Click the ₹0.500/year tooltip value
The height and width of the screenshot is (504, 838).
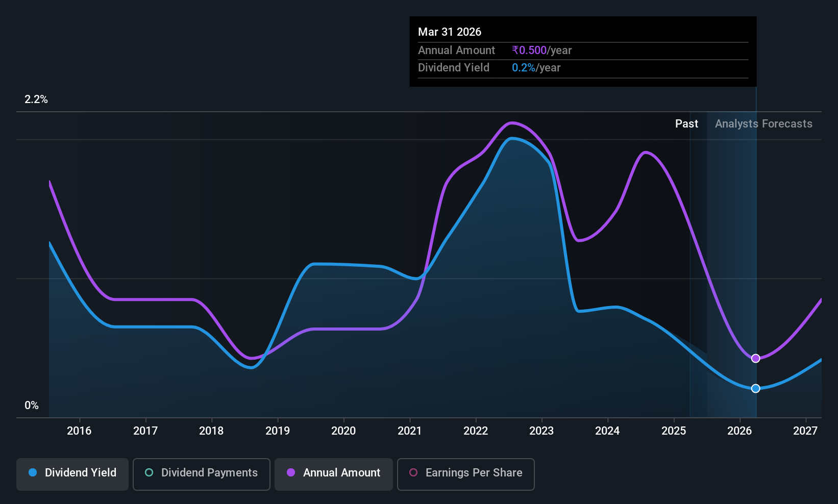[541, 51]
